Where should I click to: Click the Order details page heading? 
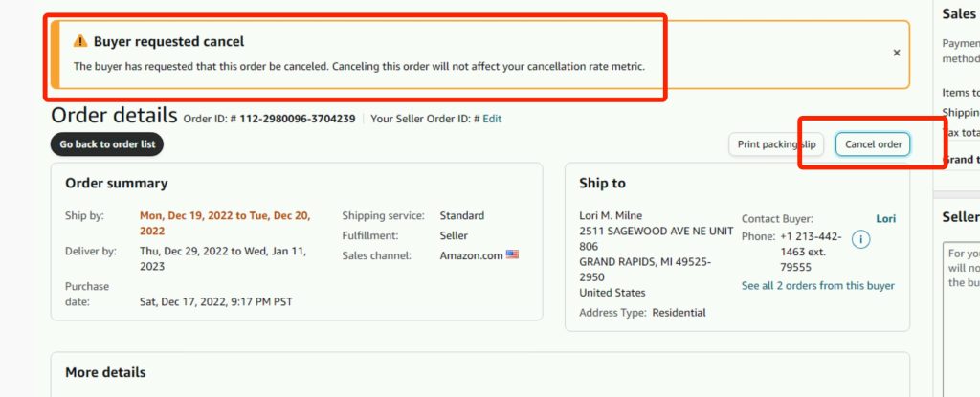pyautogui.click(x=114, y=116)
